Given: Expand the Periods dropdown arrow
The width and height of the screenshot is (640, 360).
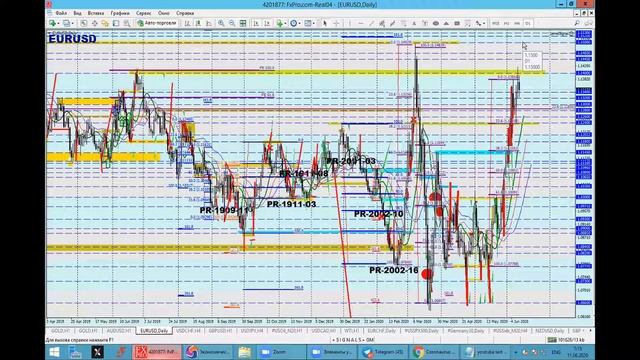Looking at the screenshot, I should tap(299, 23).
